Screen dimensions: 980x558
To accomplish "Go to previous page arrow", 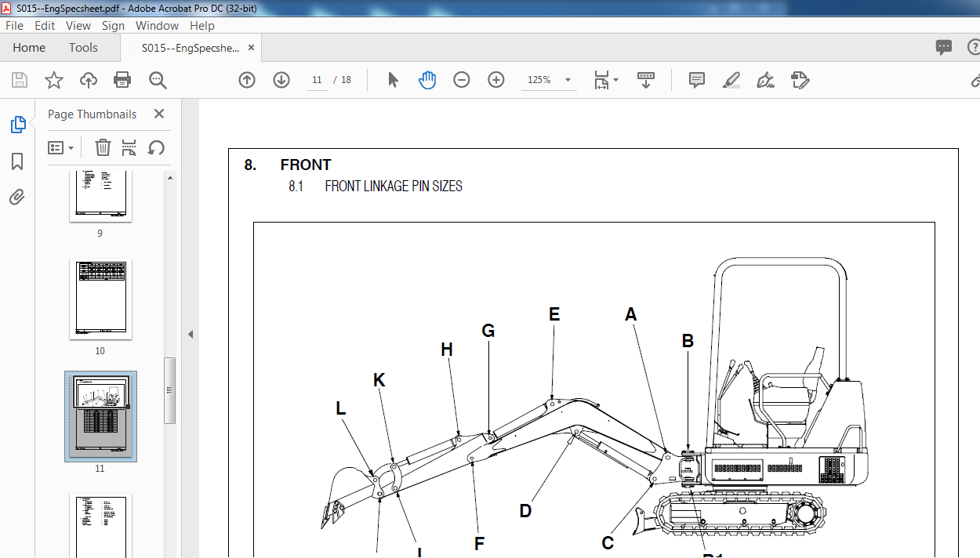I will click(247, 80).
